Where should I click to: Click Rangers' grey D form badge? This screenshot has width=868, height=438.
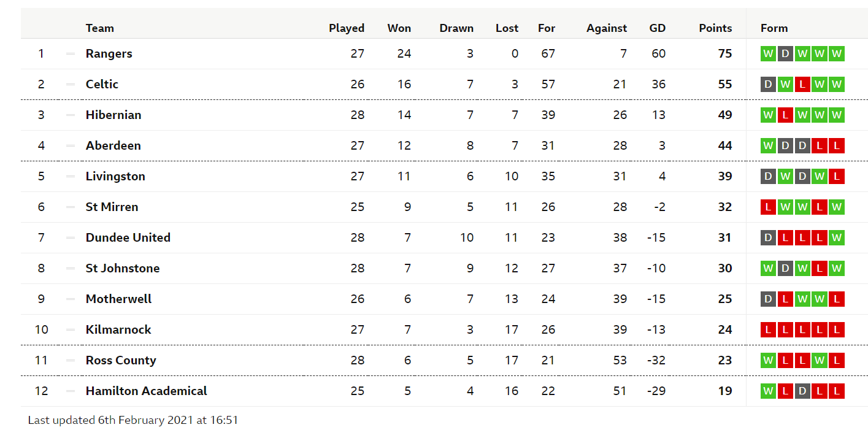point(785,53)
